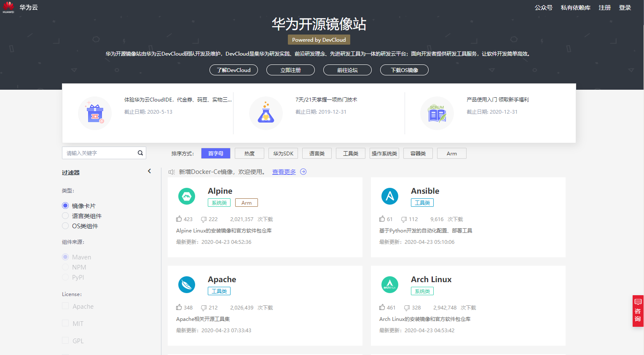Dislike the Ansible mirror with thumbs-down

[x=404, y=219]
